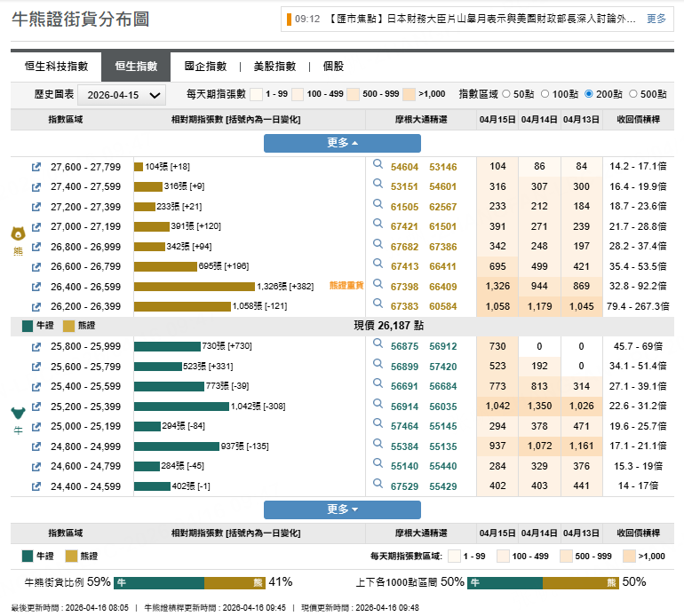Click magnifier icon in 27,000 - 27,199 row

coord(378,226)
